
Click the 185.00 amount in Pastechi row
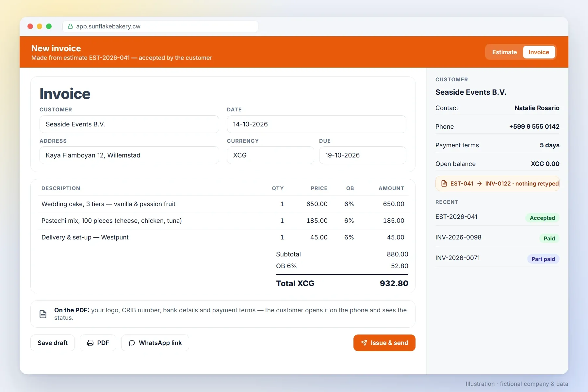[394, 221]
